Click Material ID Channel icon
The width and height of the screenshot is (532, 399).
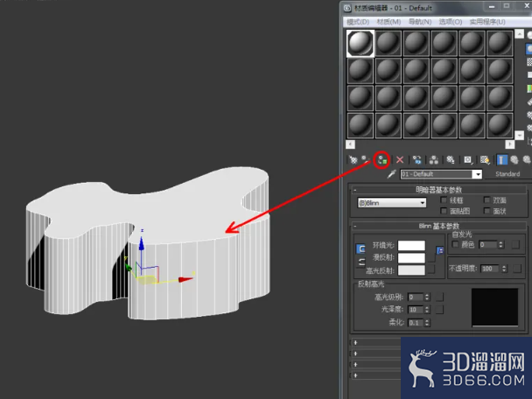pyautogui.click(x=468, y=160)
